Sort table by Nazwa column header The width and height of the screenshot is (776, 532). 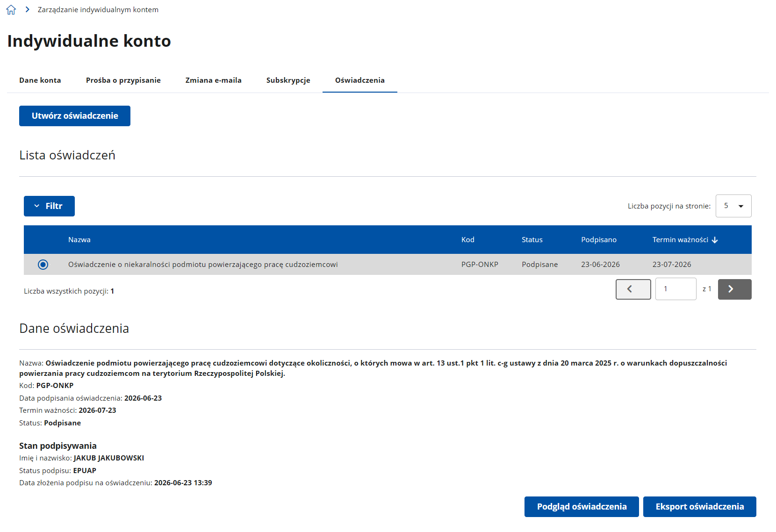click(x=79, y=240)
